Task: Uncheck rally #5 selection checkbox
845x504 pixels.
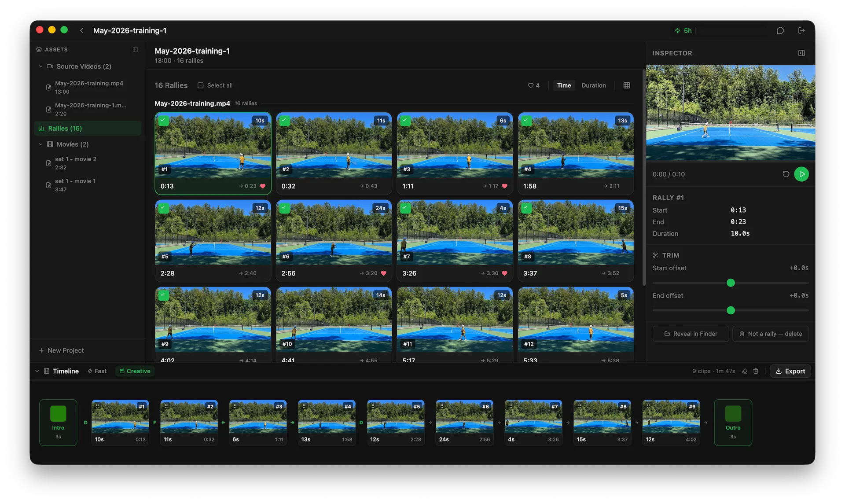Action: (163, 208)
